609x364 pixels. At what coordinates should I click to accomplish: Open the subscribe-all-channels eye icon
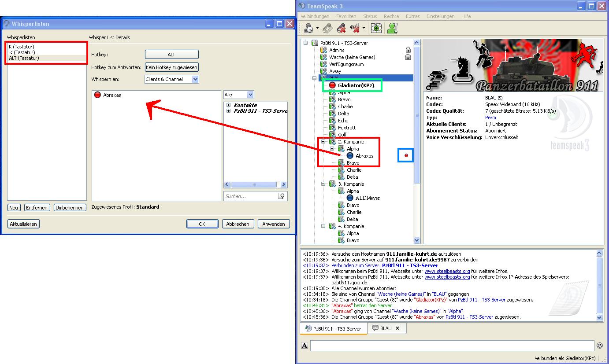[376, 28]
